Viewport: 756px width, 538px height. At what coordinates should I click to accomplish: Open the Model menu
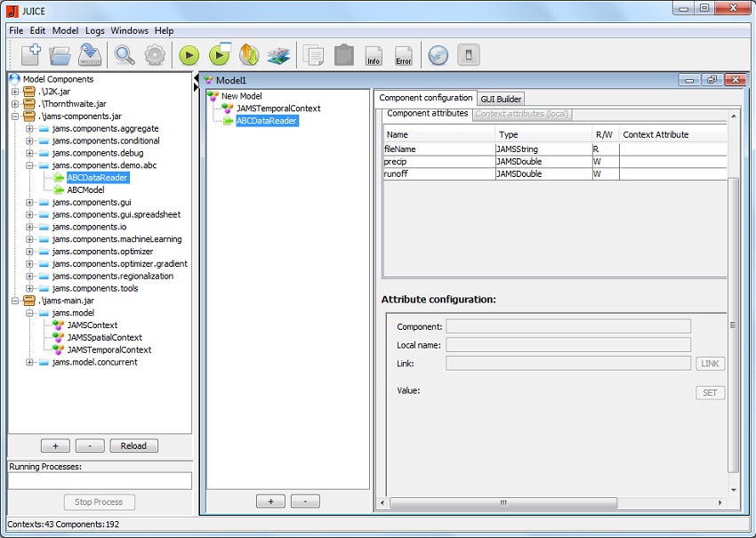(x=65, y=30)
